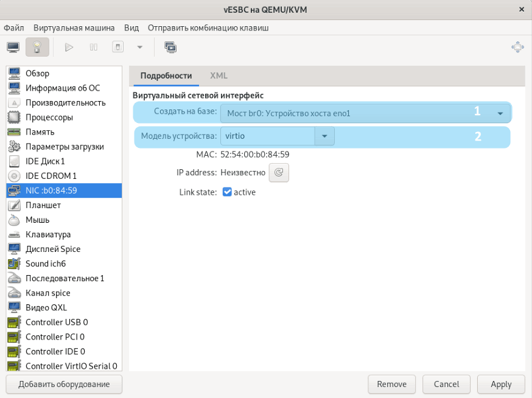Screen dimensions: 532x398
Task: Open the Виртуальная машина menu
Action: pyautogui.click(x=74, y=28)
